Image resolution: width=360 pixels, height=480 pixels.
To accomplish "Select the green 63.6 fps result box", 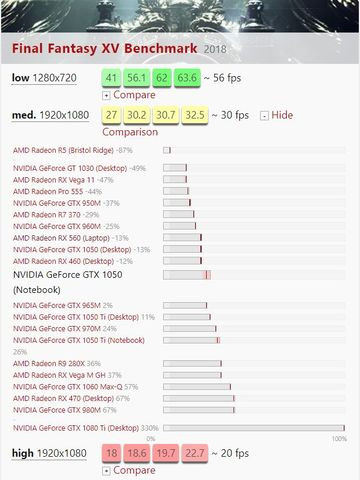I will click(x=187, y=78).
